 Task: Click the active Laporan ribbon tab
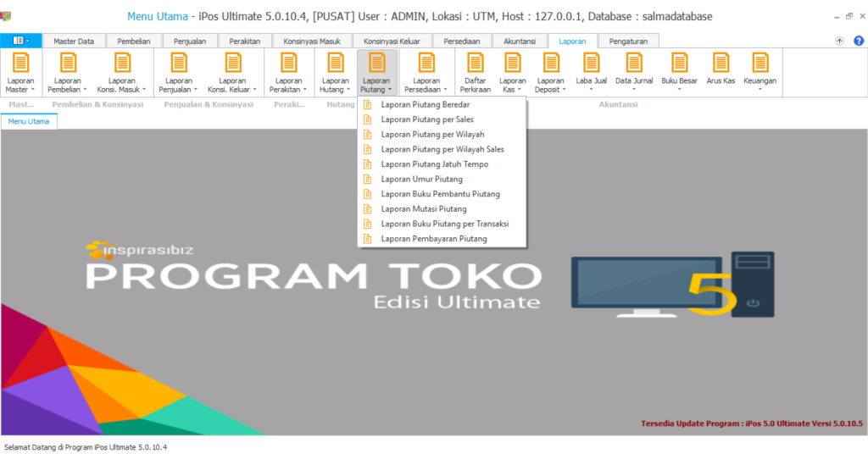(x=572, y=41)
